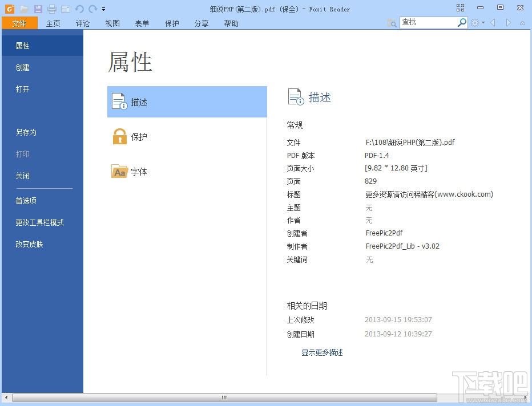Click the Email document icon in the toolbar
Image resolution: width=532 pixels, height=406 pixels.
point(65,9)
